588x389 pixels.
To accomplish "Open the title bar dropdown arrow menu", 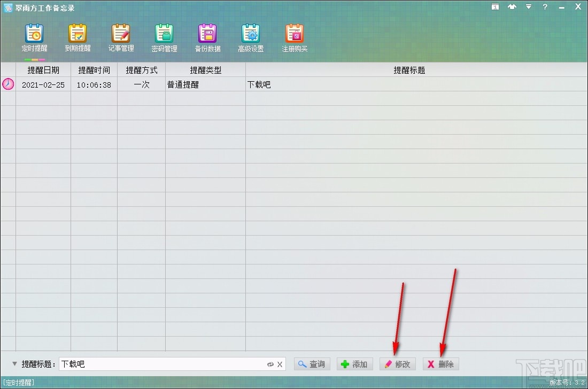I will 528,6.
